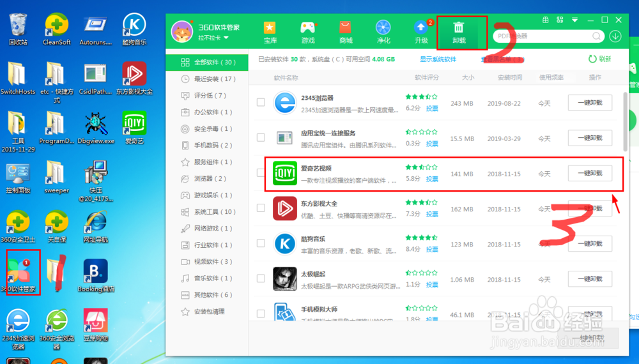The height and width of the screenshot is (364, 639).
Task: Select 音乐软件 (1) category
Action: click(207, 278)
